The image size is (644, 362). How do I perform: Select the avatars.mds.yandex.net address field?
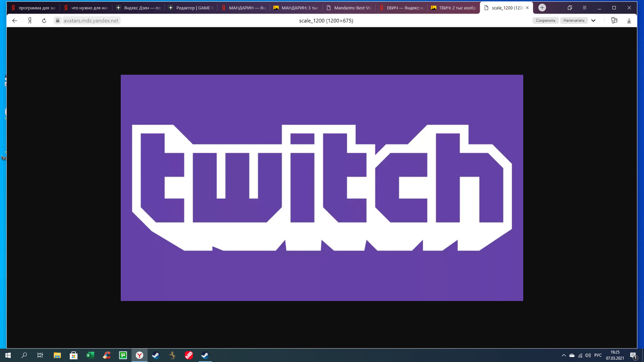click(90, 20)
